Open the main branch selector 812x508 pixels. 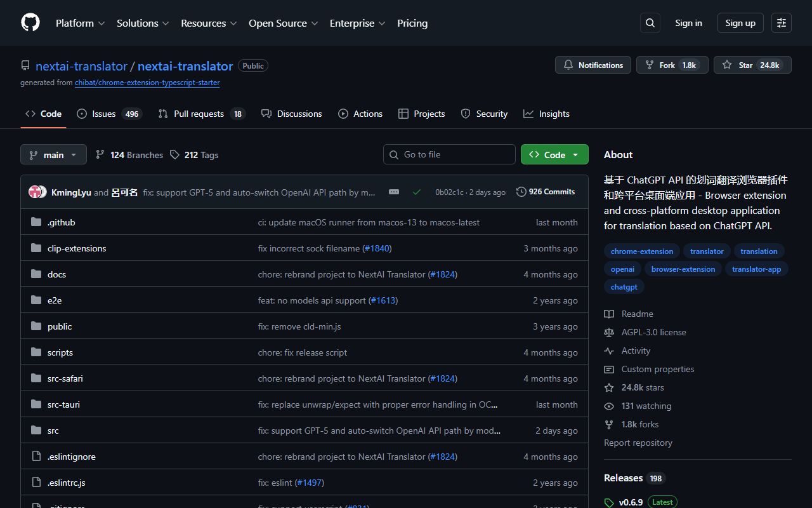click(x=53, y=154)
